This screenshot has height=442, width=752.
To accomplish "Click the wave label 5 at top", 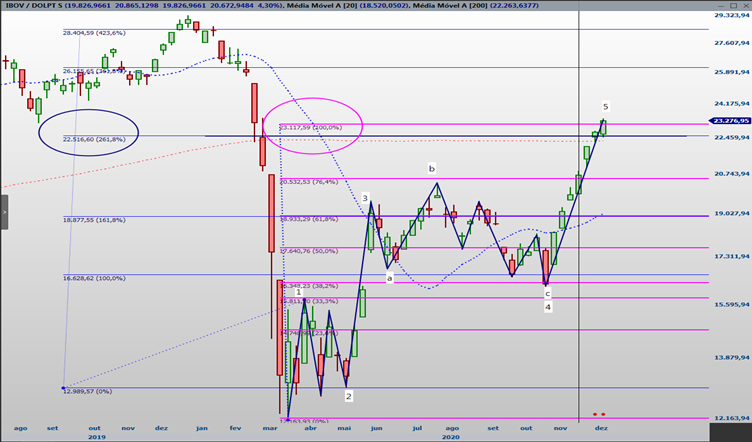I will 606,106.
